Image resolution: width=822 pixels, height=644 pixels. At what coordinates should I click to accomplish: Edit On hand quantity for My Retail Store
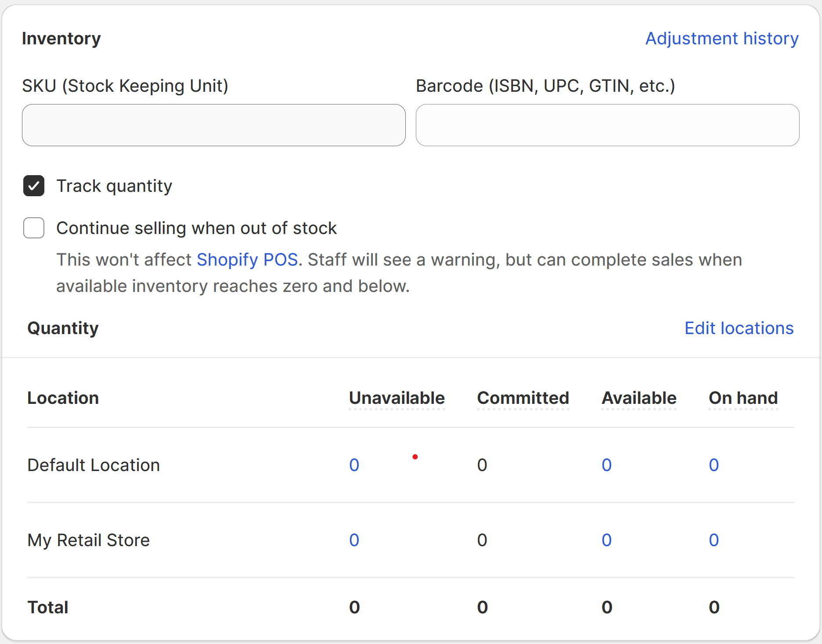tap(714, 540)
